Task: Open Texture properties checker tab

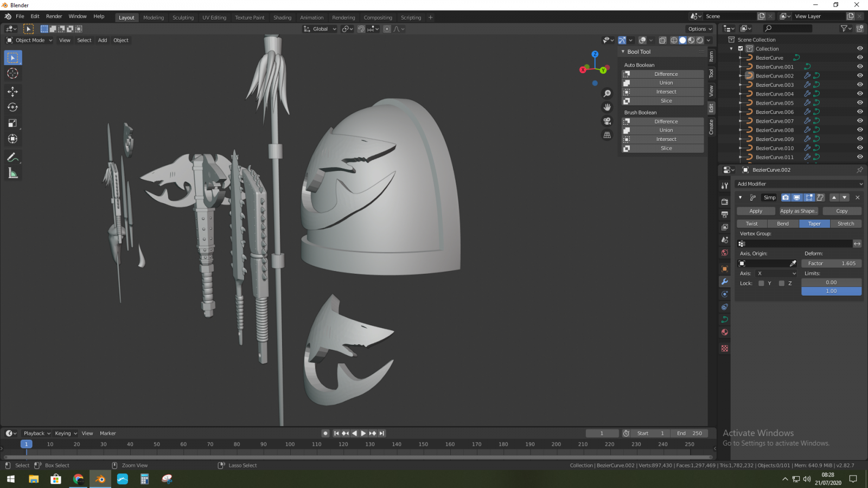Action: tap(724, 348)
